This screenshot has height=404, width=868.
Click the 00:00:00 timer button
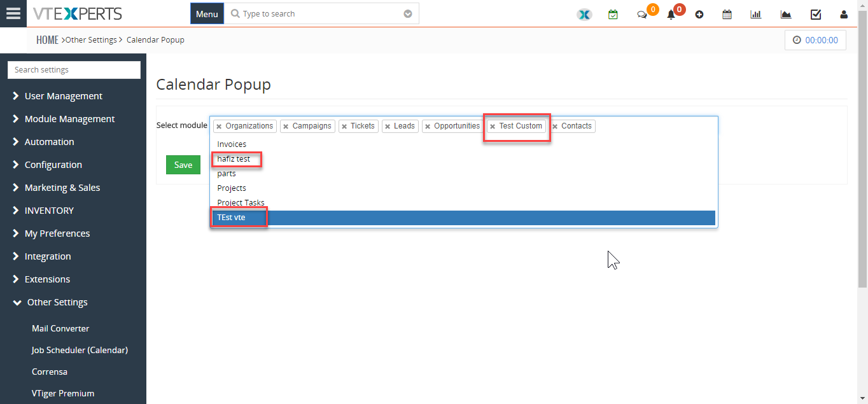tap(815, 40)
